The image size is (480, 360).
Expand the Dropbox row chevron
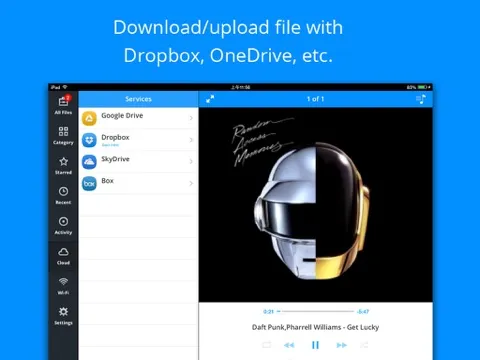pos(191,140)
